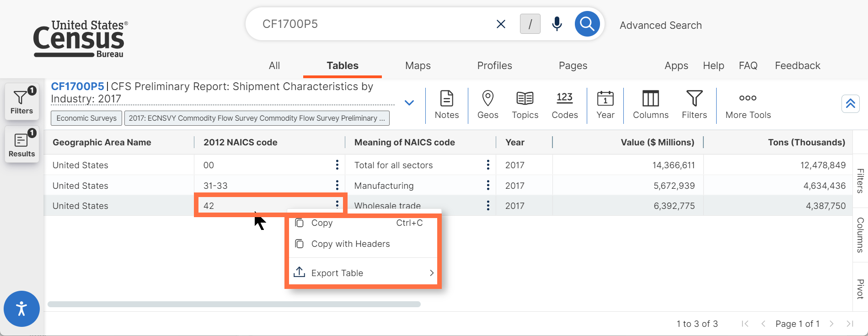
Task: Sort by Value ($ Millions) header
Action: pos(658,142)
